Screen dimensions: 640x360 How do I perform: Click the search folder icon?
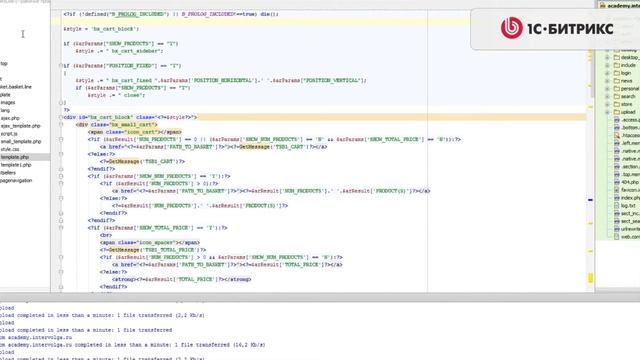(617, 96)
